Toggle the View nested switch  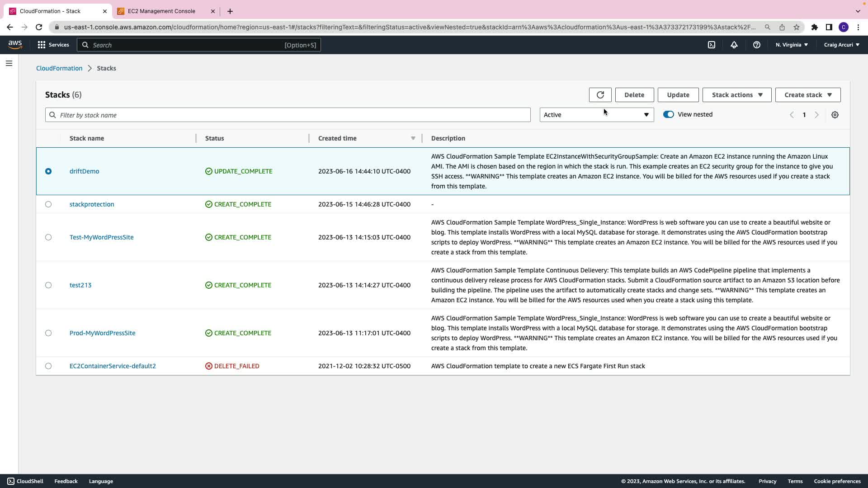(x=668, y=114)
